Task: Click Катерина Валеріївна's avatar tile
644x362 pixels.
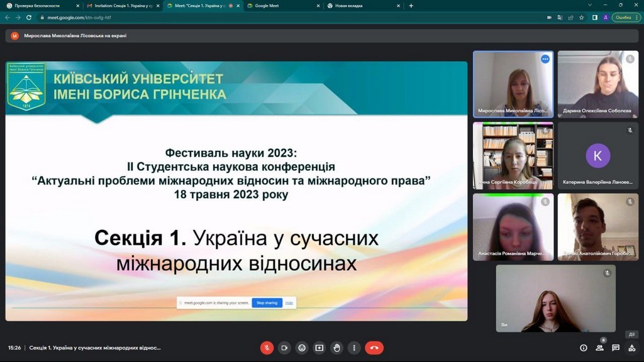Action: click(x=597, y=156)
